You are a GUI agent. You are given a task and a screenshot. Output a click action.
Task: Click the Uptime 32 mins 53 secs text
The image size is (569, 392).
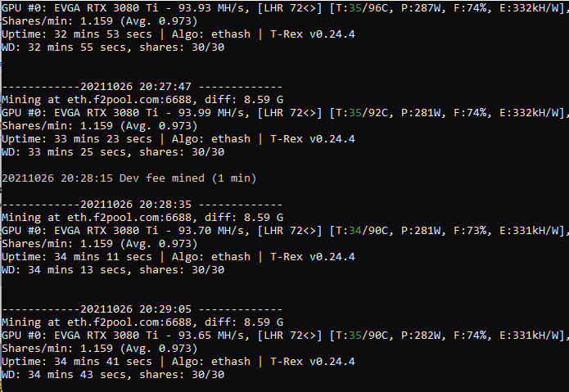click(77, 34)
